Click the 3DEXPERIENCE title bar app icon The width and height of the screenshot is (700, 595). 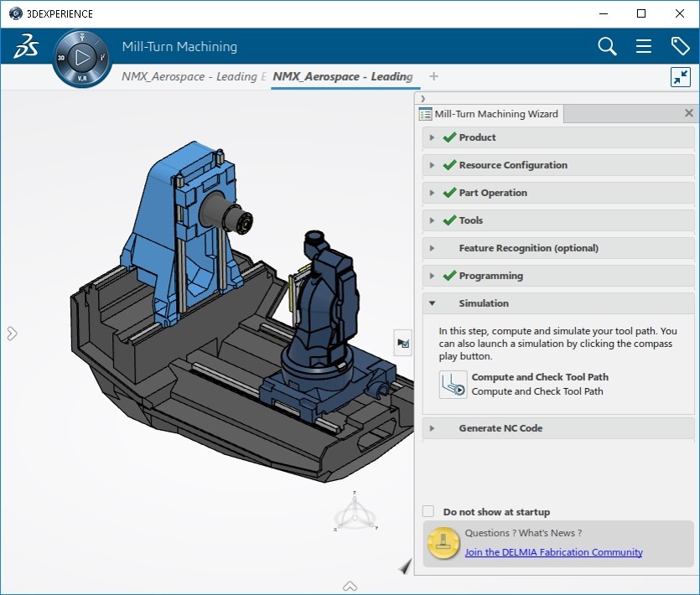point(16,13)
